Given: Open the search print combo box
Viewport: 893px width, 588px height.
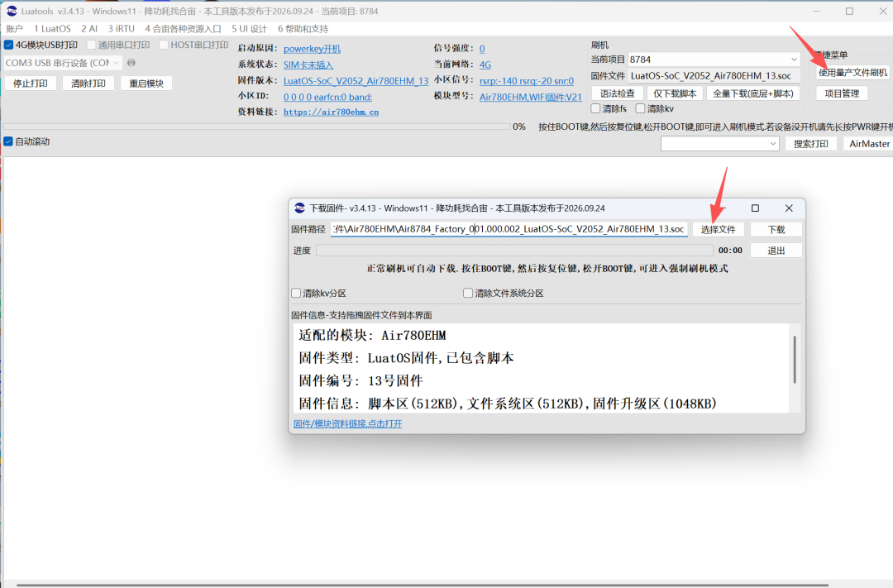Looking at the screenshot, I should [720, 144].
